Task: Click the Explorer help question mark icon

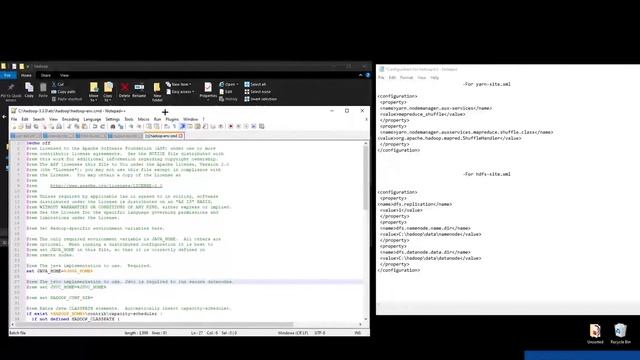Action: [368, 75]
